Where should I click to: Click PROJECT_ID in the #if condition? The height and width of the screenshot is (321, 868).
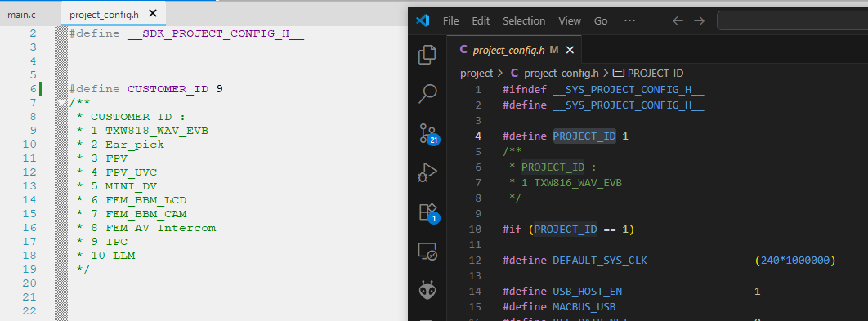(x=566, y=229)
